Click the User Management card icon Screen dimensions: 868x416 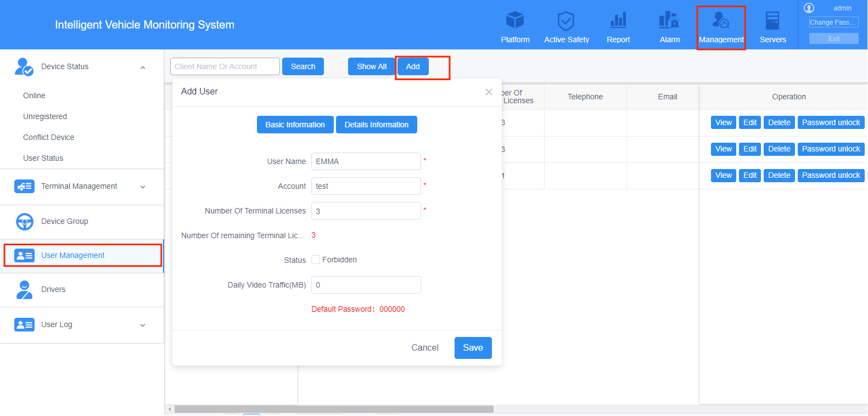click(24, 255)
